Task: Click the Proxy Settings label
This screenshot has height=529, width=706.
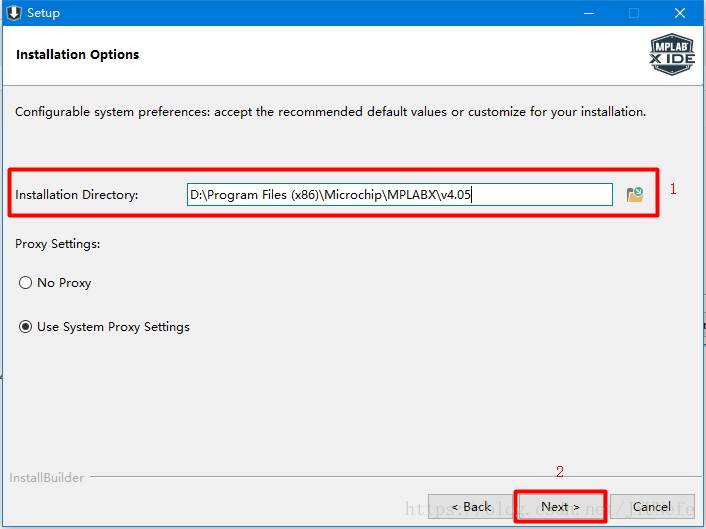Action: point(58,244)
